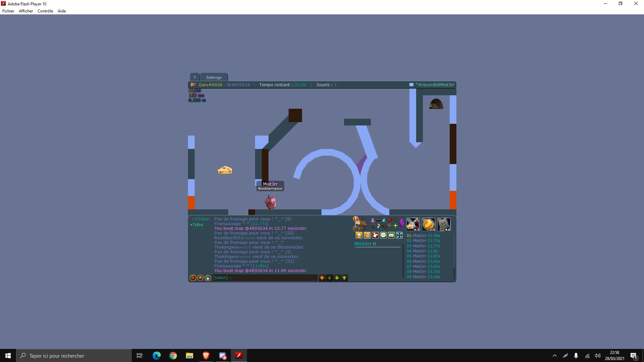Image resolution: width=644 pixels, height=362 pixels.
Task: Click the mouse hole on the map
Action: tap(436, 104)
